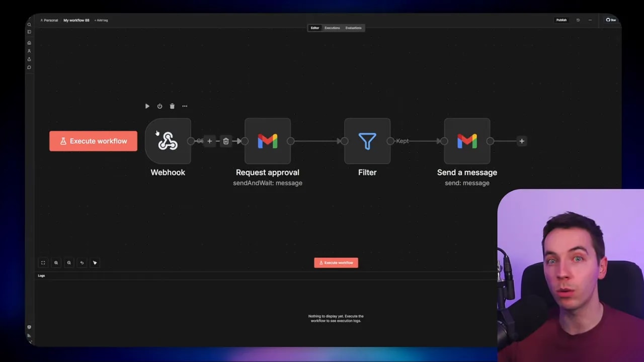Click the tidy up pointer icon near Logs
Image resolution: width=644 pixels, height=362 pixels.
click(x=95, y=262)
